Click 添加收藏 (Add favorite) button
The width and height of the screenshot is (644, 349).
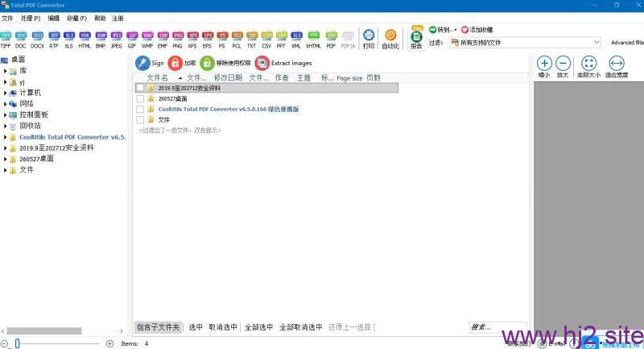point(477,30)
